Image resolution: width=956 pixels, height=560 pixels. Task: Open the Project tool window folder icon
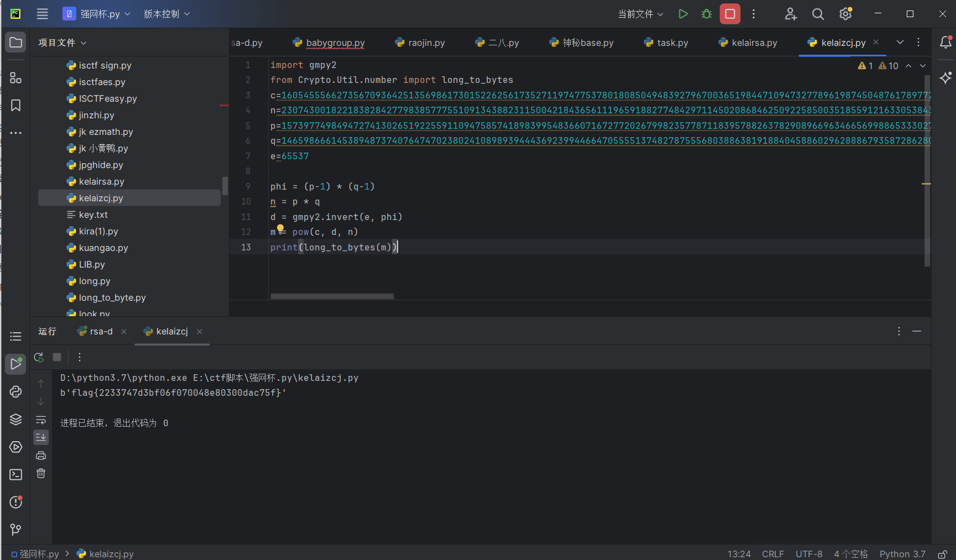[x=15, y=43]
